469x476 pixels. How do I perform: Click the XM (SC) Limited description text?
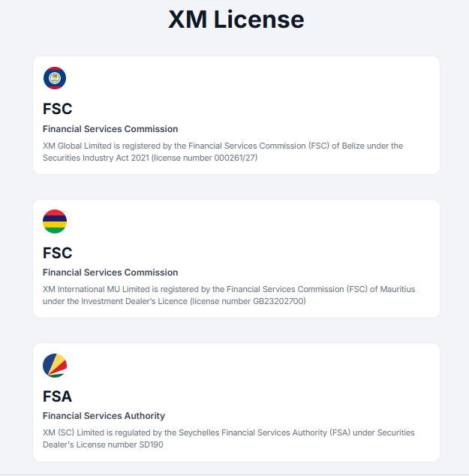pos(228,438)
